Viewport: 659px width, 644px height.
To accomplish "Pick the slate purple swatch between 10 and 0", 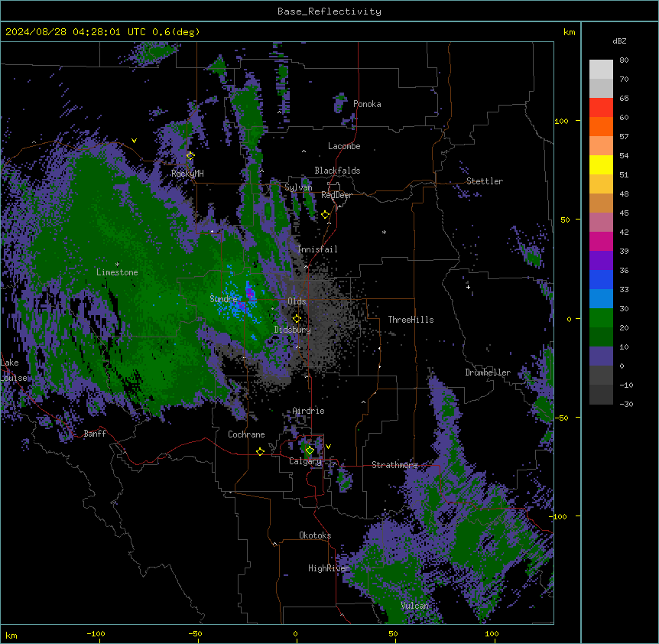I will coord(601,356).
